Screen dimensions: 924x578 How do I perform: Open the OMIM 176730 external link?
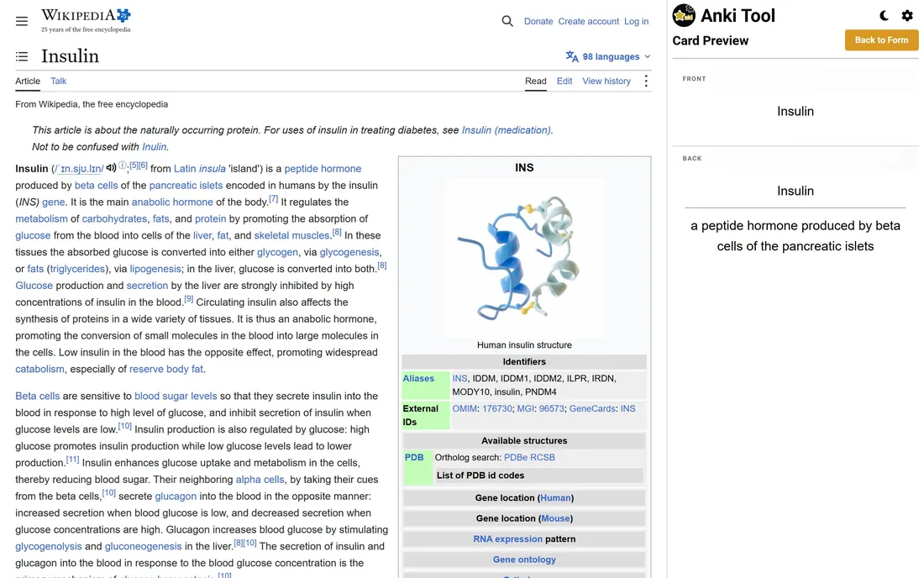(x=496, y=408)
